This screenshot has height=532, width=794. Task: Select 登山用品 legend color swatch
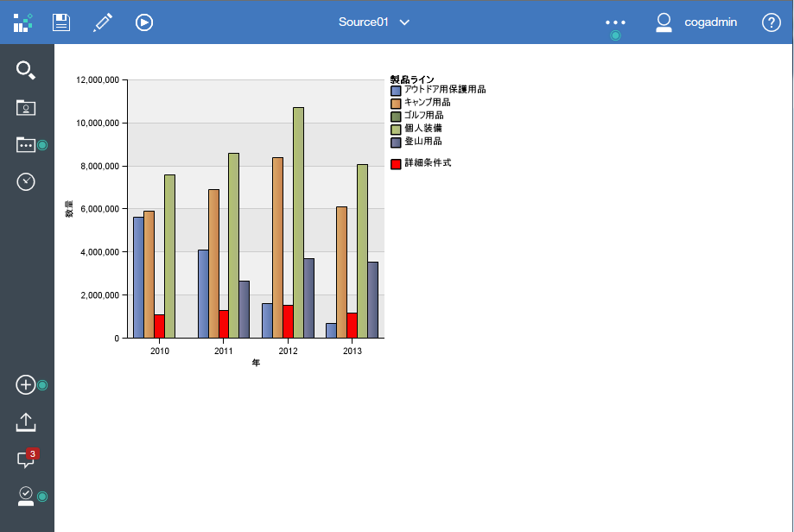pos(396,142)
